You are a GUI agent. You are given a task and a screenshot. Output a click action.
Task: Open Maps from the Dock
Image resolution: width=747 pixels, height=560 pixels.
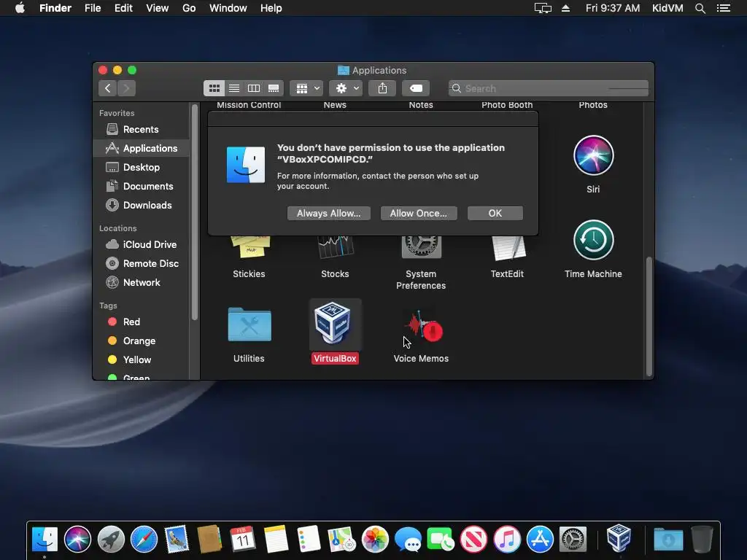[342, 540]
